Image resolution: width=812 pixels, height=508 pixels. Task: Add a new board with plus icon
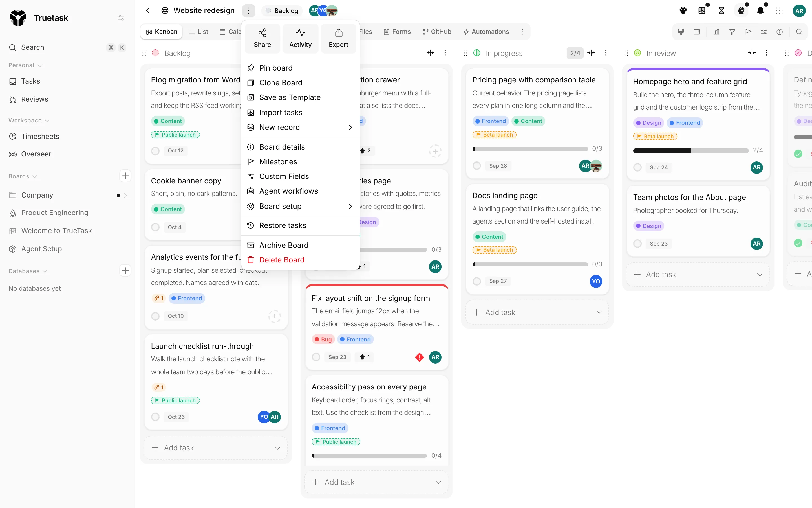[125, 176]
